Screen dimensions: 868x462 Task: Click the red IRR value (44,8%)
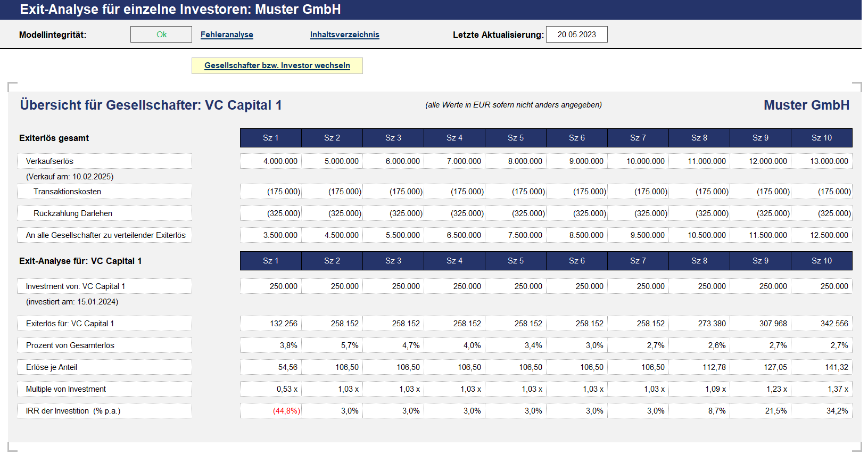click(271, 411)
